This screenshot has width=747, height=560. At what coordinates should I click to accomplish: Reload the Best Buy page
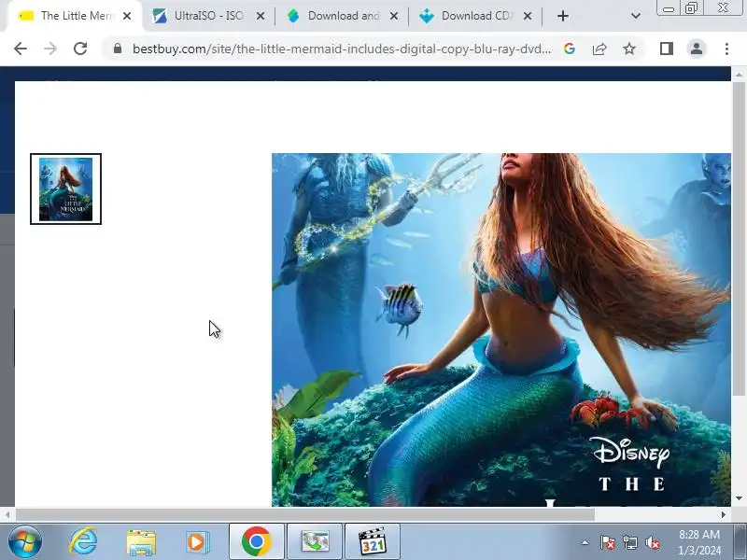[80, 49]
